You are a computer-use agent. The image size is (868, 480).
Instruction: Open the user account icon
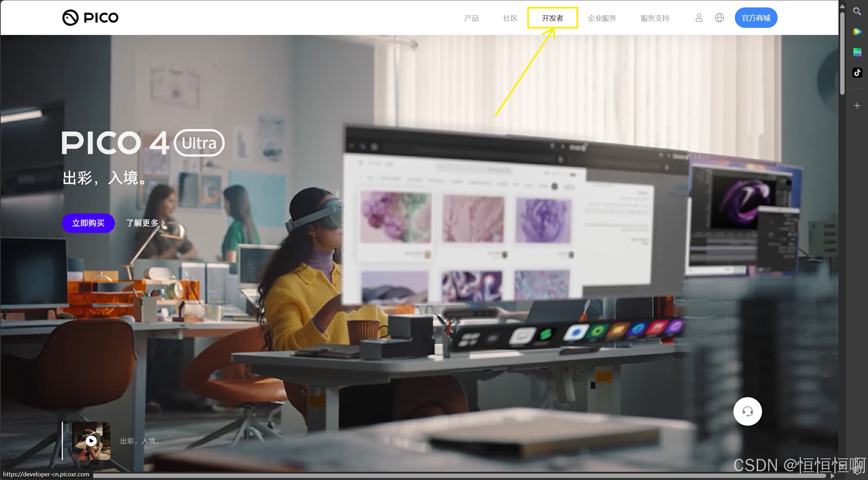tap(699, 18)
